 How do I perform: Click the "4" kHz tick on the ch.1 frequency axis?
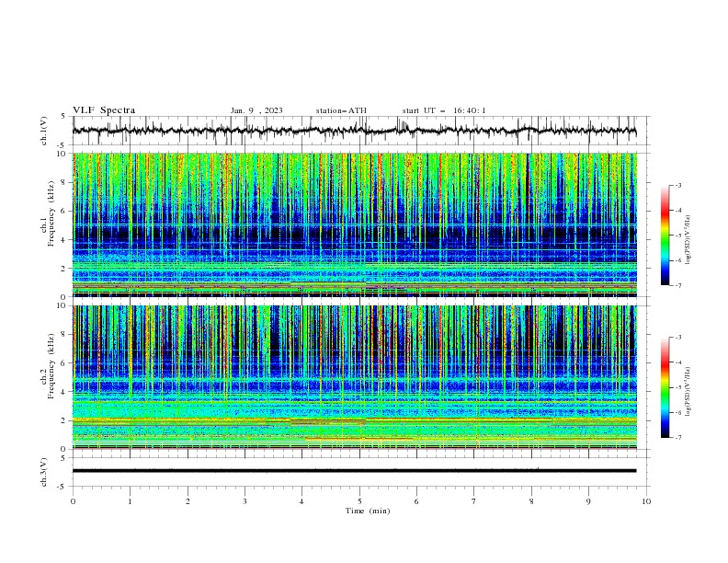click(63, 240)
